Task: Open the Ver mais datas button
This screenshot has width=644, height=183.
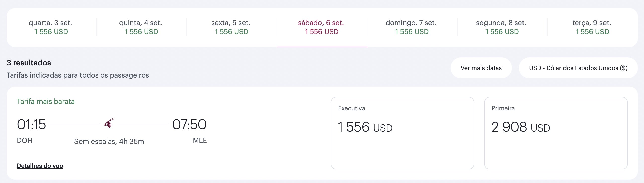Action: (x=481, y=68)
